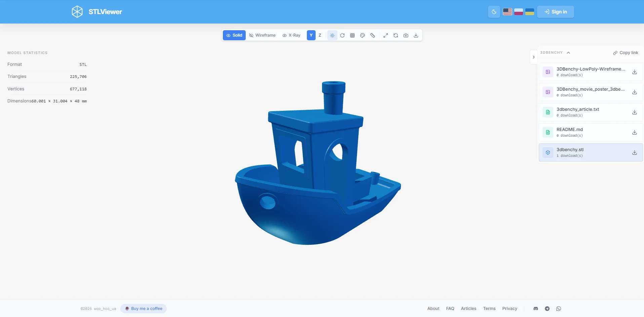The width and height of the screenshot is (644, 317).
Task: Open the Privacy page
Action: pyautogui.click(x=510, y=309)
